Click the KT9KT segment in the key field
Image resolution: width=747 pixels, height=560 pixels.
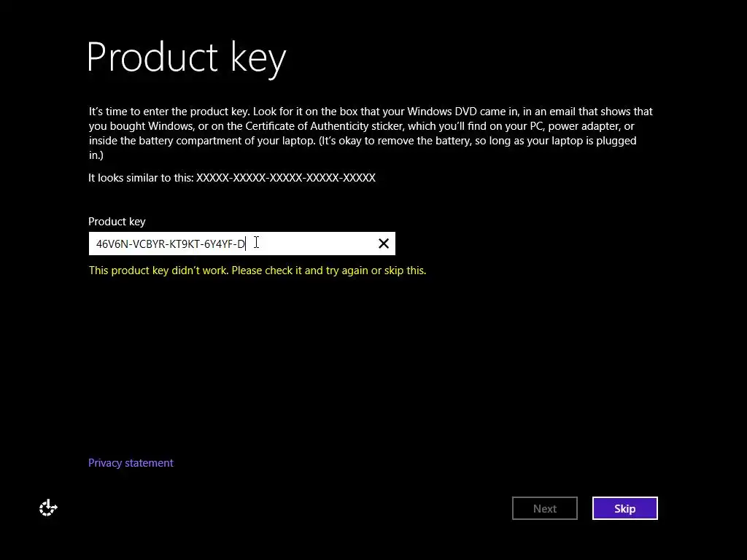[185, 244]
